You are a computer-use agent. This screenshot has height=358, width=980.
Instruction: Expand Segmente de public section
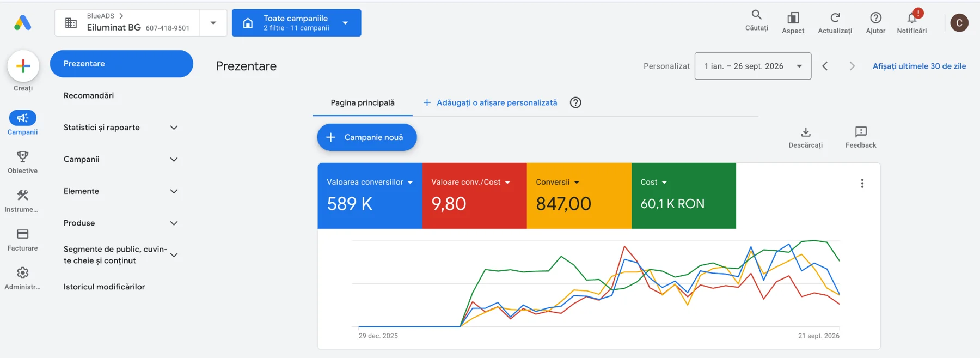174,255
